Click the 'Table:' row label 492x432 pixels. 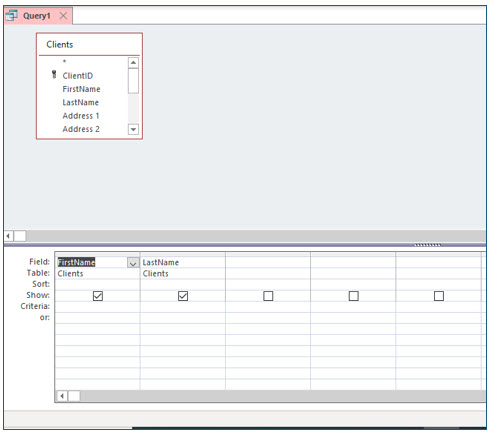[38, 273]
